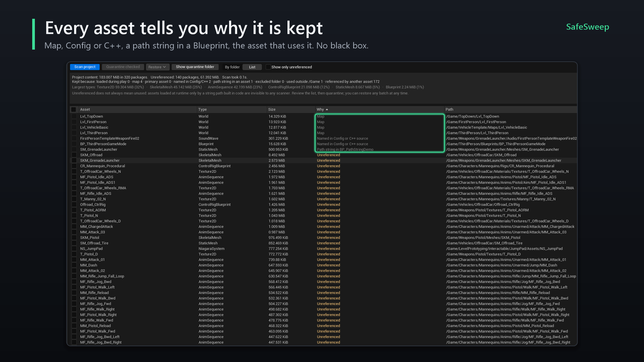The height and width of the screenshot is (362, 644).
Task: Click the 301.229 KiB size cell
Action: tap(278, 138)
